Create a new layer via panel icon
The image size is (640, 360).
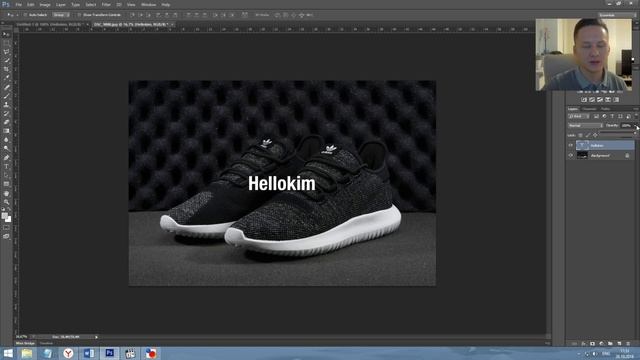coord(619,344)
